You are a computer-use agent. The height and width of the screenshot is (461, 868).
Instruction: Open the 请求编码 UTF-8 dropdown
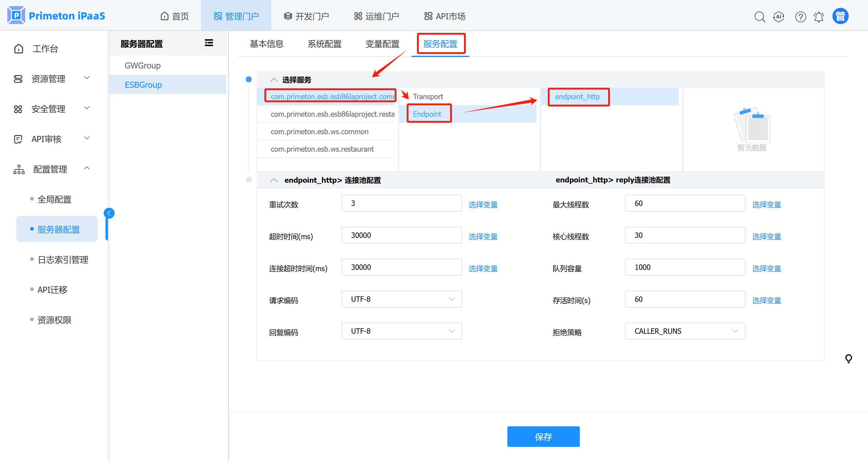tap(401, 299)
